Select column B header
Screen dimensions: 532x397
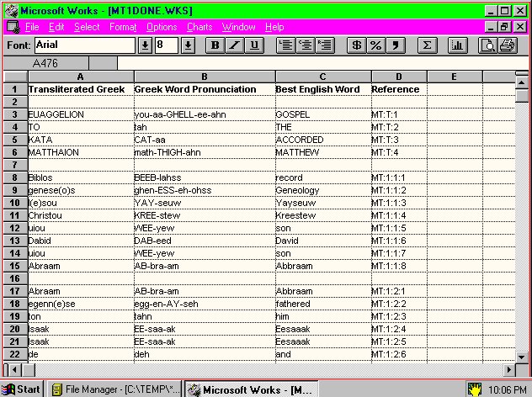coord(205,77)
